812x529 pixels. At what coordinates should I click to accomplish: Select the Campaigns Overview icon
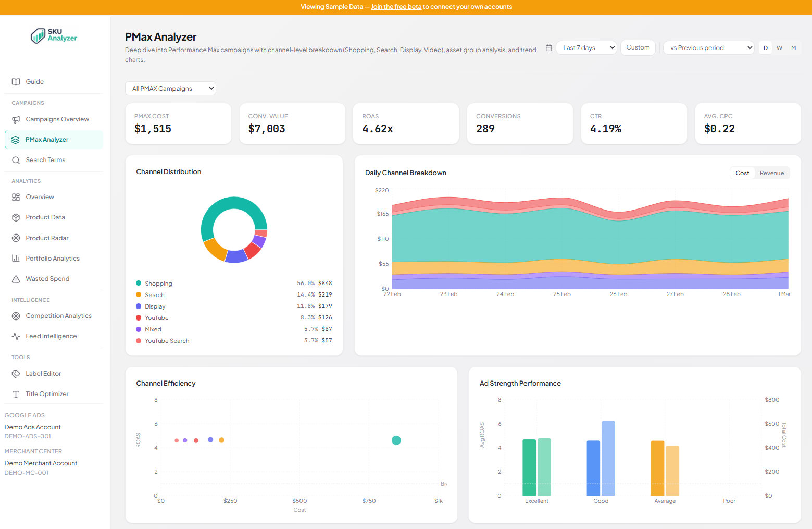pos(15,119)
